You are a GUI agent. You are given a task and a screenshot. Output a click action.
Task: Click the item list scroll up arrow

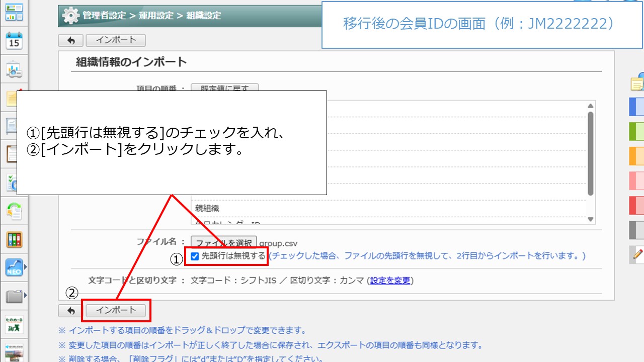point(591,106)
